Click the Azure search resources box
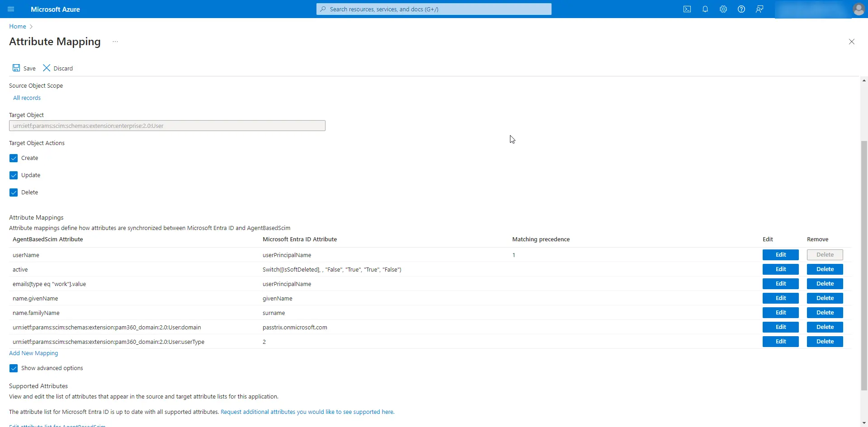Image resolution: width=868 pixels, height=427 pixels. (x=434, y=9)
